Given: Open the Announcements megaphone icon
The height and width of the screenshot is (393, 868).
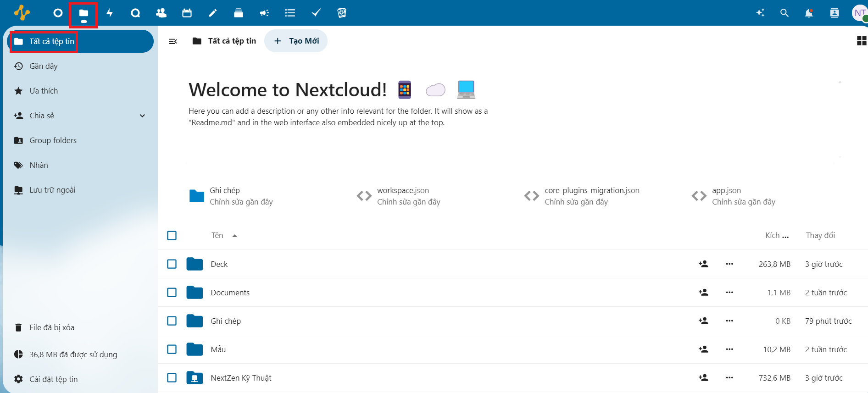Looking at the screenshot, I should tap(264, 13).
